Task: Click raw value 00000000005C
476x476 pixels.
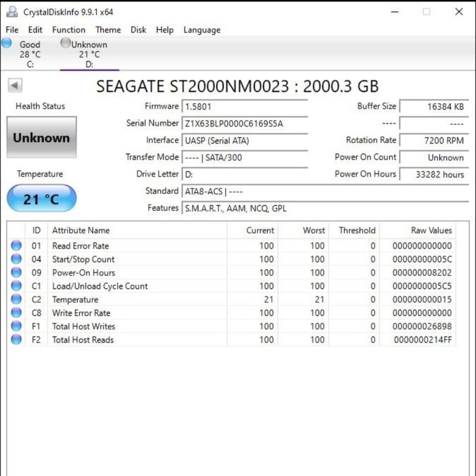Action: pyautogui.click(x=422, y=259)
